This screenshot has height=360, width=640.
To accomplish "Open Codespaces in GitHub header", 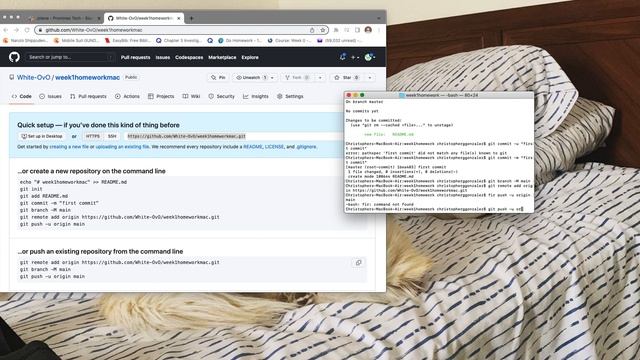I will (189, 58).
